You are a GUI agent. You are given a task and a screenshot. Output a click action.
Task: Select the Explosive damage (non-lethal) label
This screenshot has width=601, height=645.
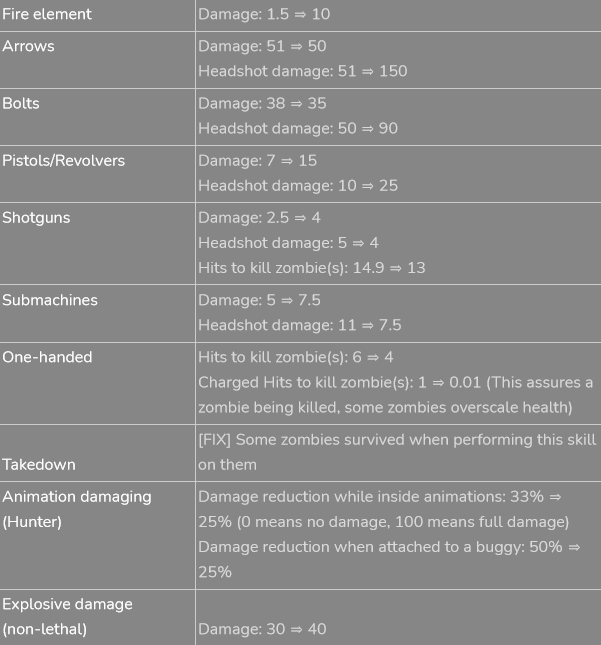(x=67, y=616)
